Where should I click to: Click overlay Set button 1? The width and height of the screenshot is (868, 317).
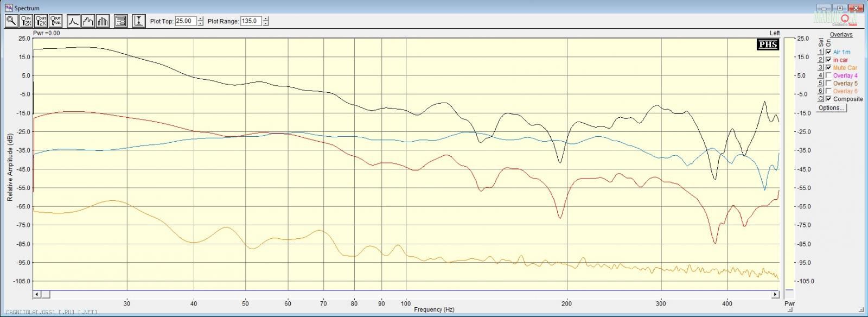[x=821, y=52]
